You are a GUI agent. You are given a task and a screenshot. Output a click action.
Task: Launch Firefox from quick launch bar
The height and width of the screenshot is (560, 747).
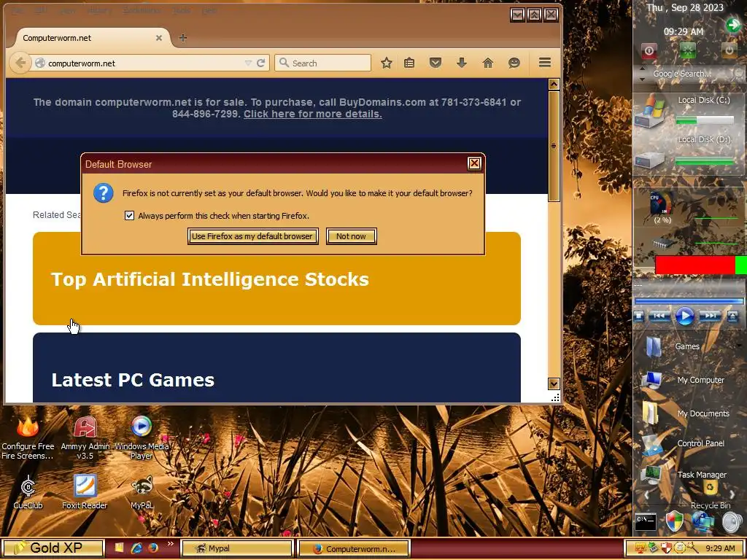click(153, 548)
